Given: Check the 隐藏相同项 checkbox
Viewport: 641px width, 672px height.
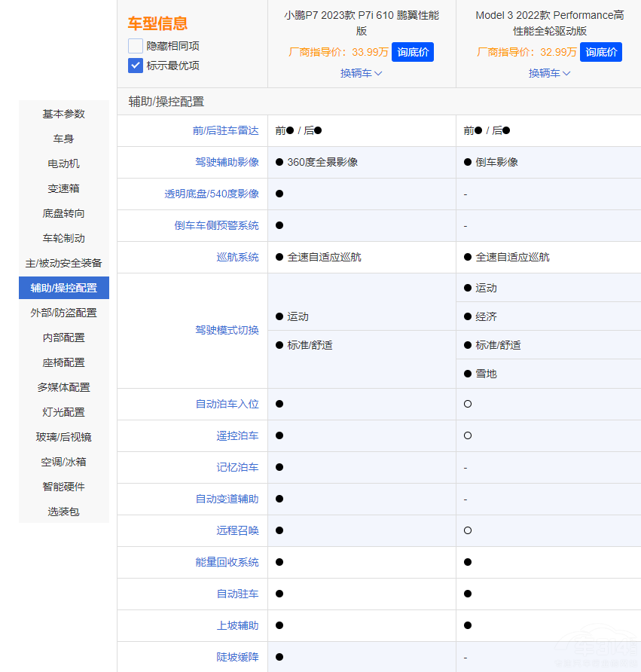Looking at the screenshot, I should click(x=136, y=46).
